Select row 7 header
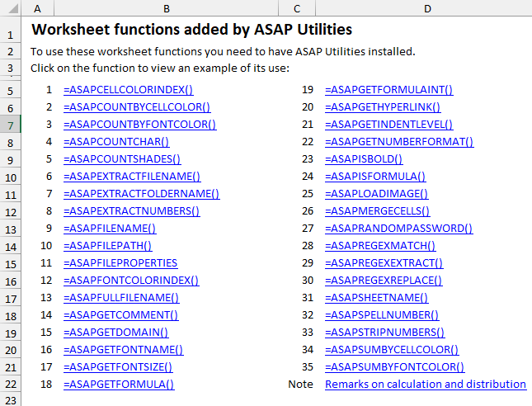This screenshot has height=406, width=532. pos(10,125)
